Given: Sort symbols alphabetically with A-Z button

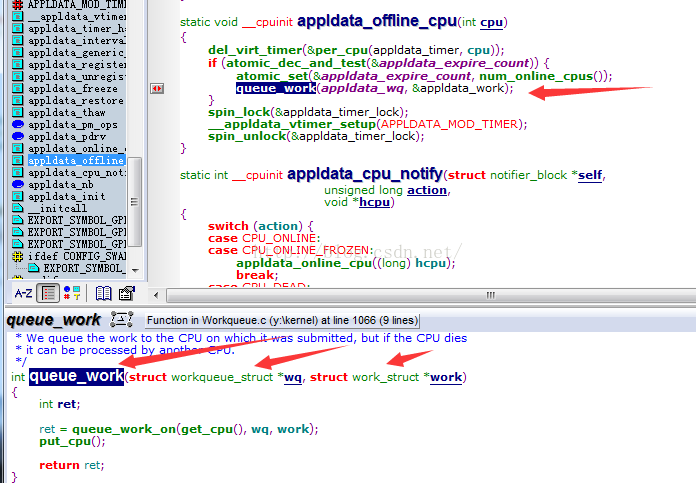Looking at the screenshot, I should coord(23,293).
